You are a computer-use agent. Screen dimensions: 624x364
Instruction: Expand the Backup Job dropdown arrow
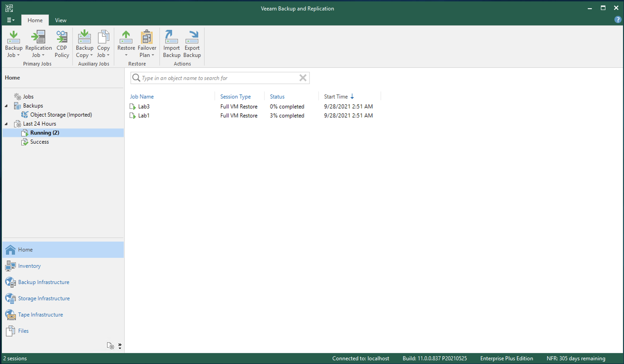[x=18, y=55]
